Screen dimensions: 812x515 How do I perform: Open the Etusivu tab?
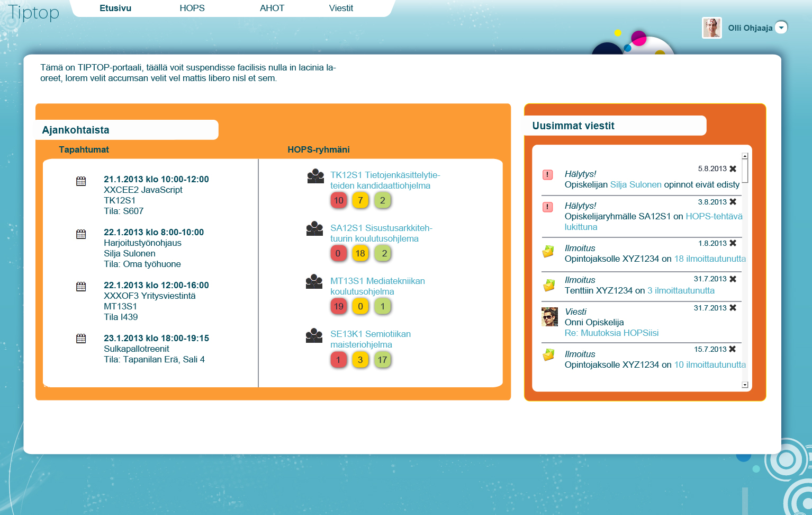[x=115, y=8]
